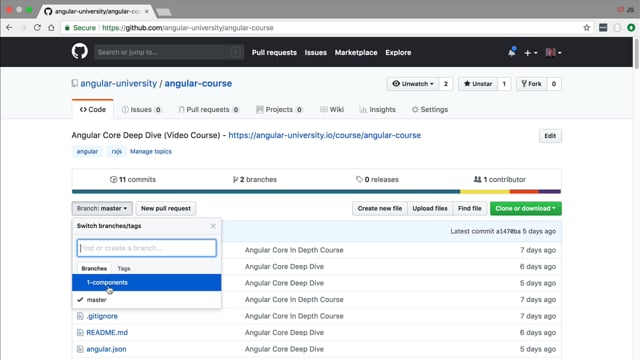Reload the page with the refresh icon
The width and height of the screenshot is (640, 360).
coord(37,28)
